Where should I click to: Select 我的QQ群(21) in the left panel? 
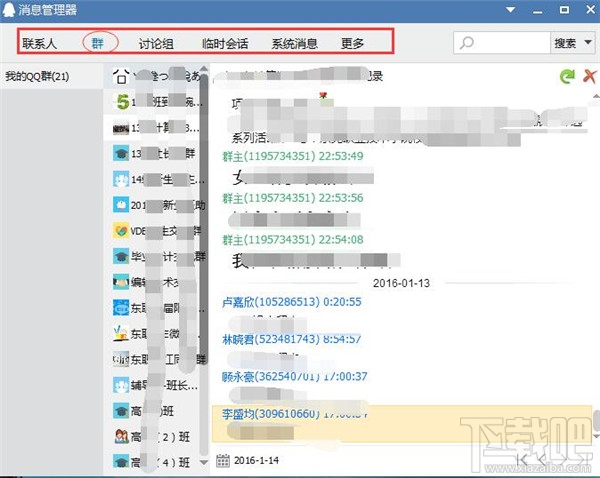pyautogui.click(x=37, y=76)
